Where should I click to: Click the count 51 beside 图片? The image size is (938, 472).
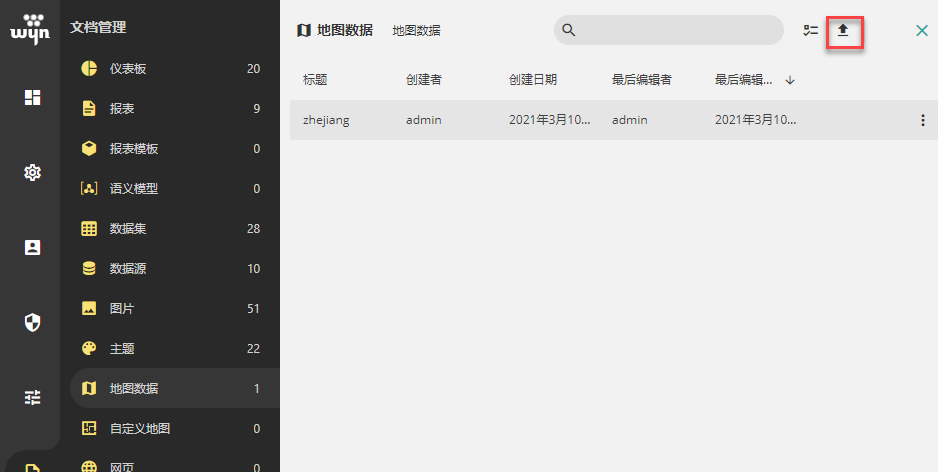254,309
